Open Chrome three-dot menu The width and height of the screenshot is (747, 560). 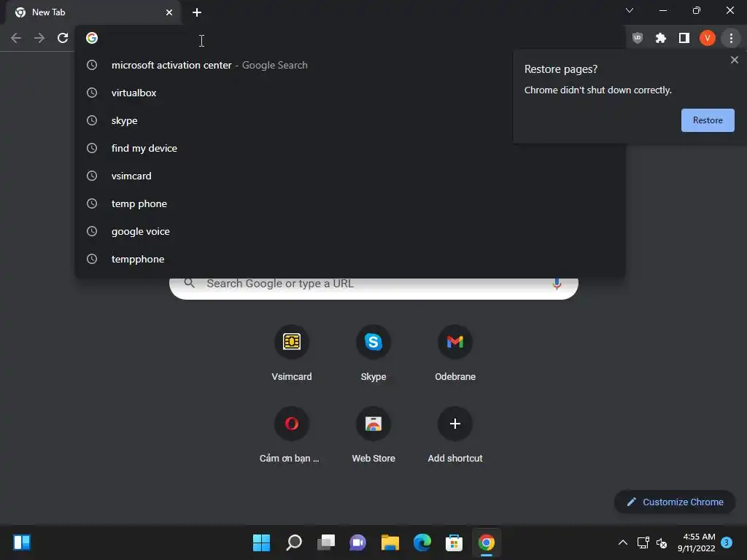pos(731,38)
